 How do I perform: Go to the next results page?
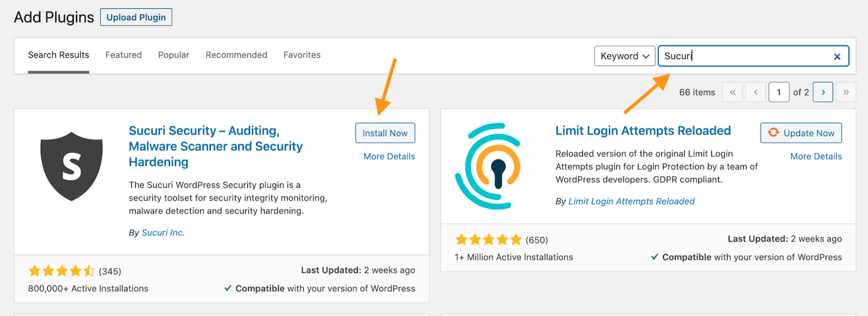pyautogui.click(x=823, y=92)
